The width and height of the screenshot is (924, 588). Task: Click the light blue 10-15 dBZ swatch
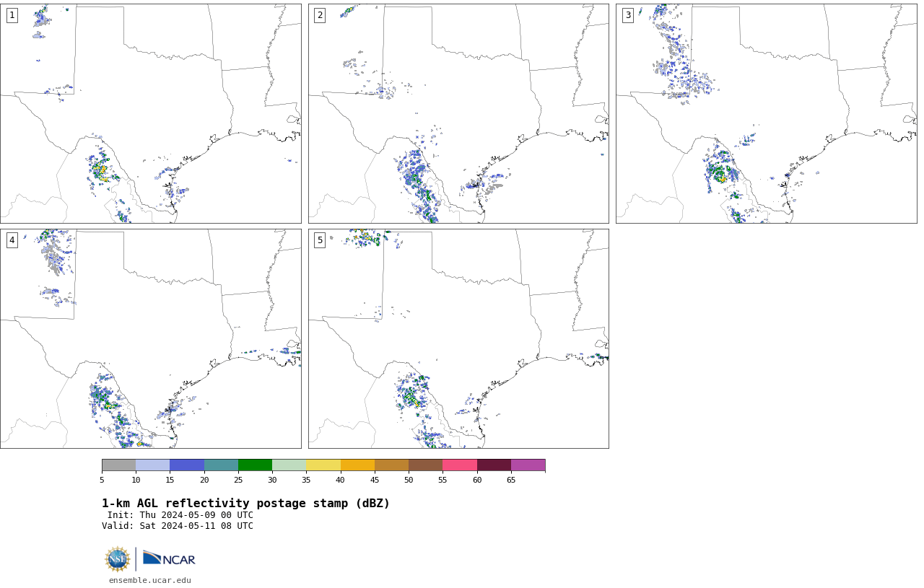click(x=152, y=465)
